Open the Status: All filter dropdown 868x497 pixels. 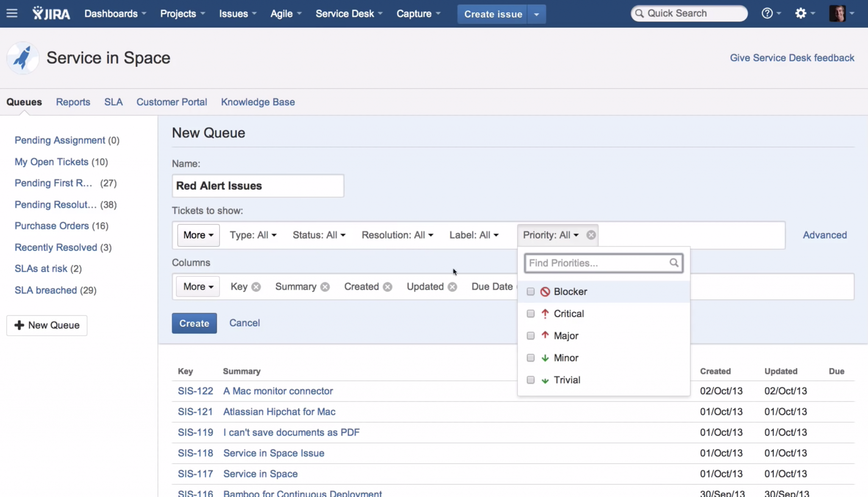point(319,235)
